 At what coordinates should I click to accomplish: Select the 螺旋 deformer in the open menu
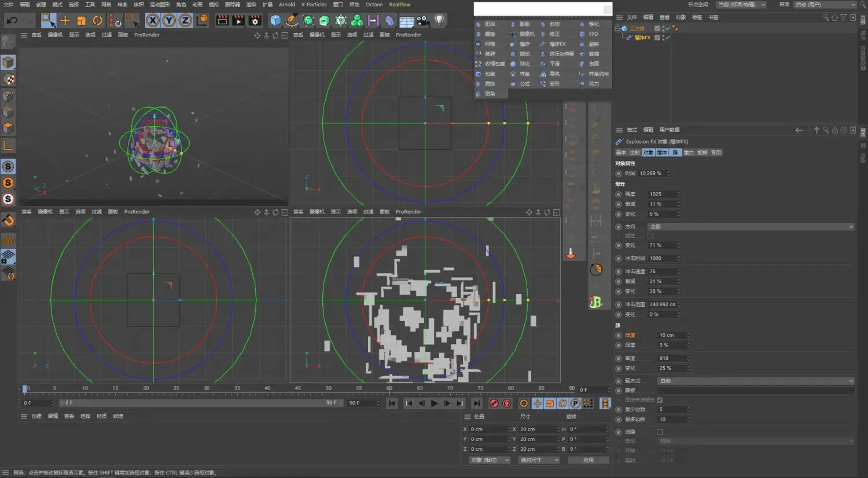(491, 34)
